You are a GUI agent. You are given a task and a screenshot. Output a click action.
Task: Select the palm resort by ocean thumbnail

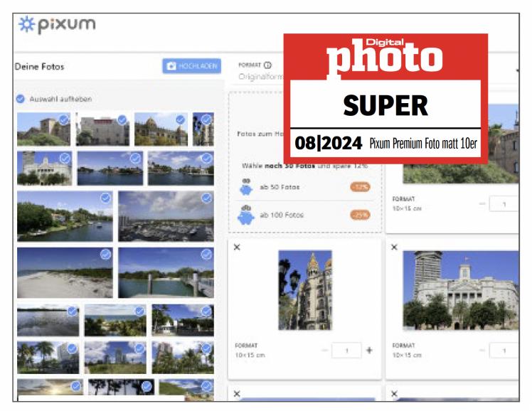115,321
